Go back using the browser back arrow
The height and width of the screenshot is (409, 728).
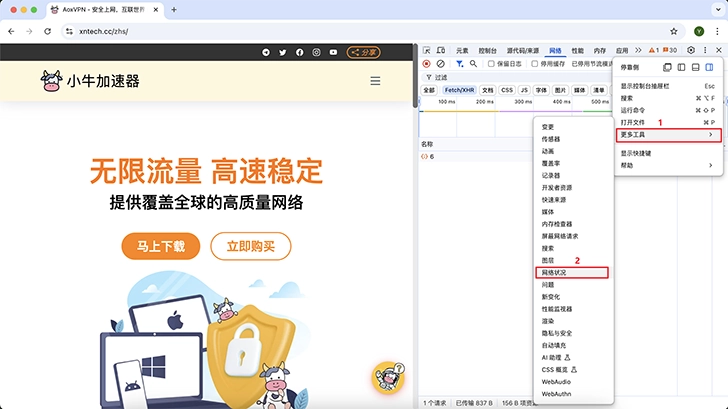coord(11,31)
